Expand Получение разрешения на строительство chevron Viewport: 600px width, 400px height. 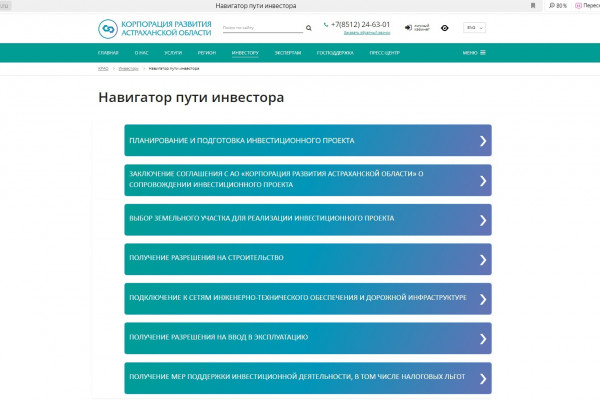(x=483, y=260)
